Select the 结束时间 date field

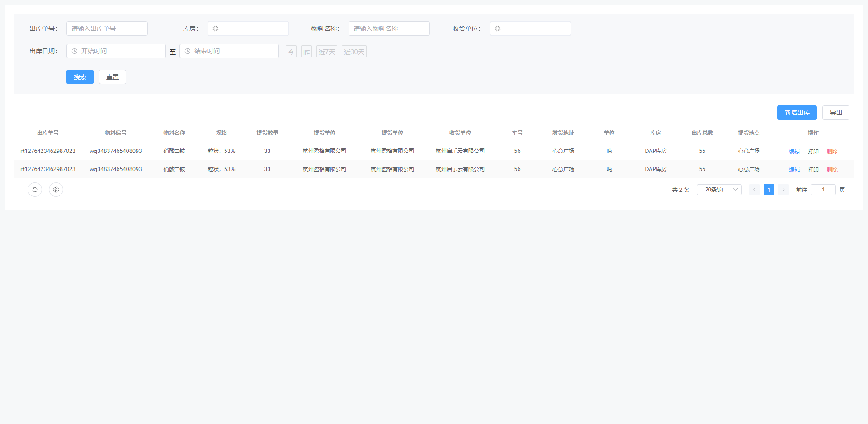tap(229, 51)
